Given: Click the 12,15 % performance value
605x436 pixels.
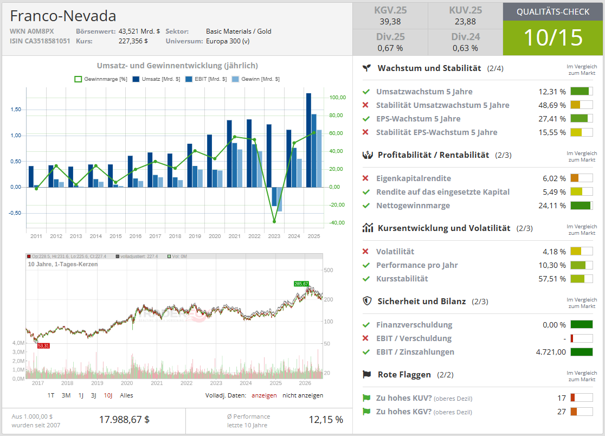Looking at the screenshot, I should (326, 419).
